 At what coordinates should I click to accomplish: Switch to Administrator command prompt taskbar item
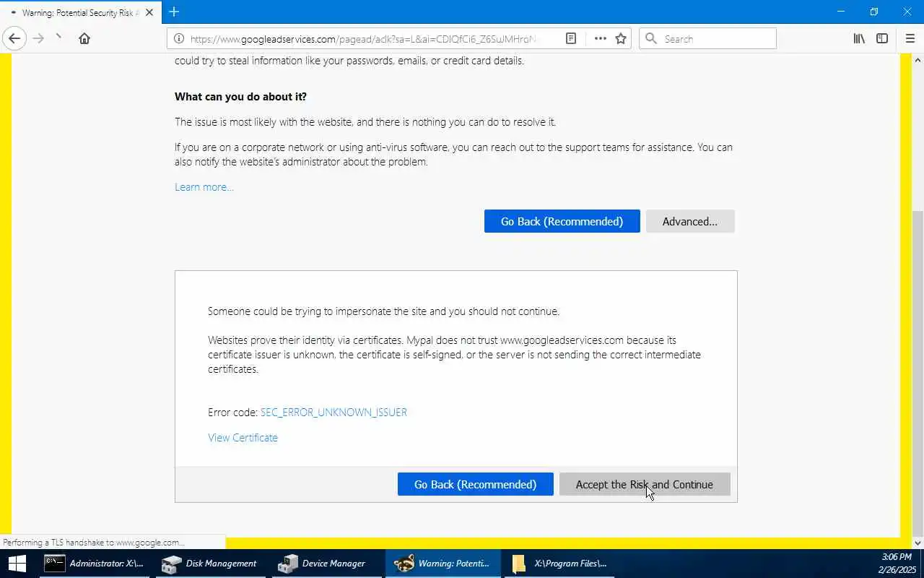pyautogui.click(x=94, y=564)
